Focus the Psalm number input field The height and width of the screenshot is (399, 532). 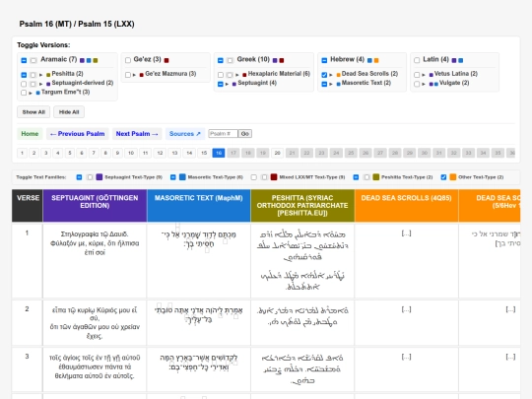point(224,134)
